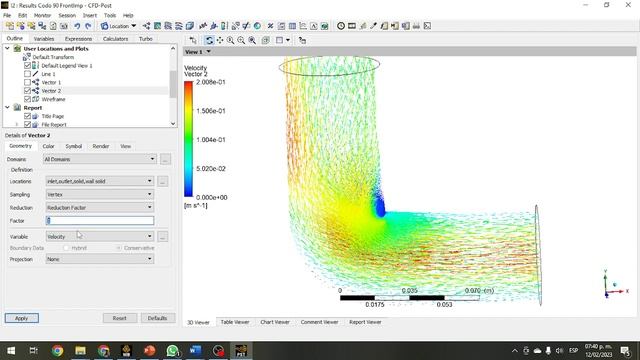Click the Redo arrow icon
Image resolution: width=640 pixels, height=360 pixels.
88,26
